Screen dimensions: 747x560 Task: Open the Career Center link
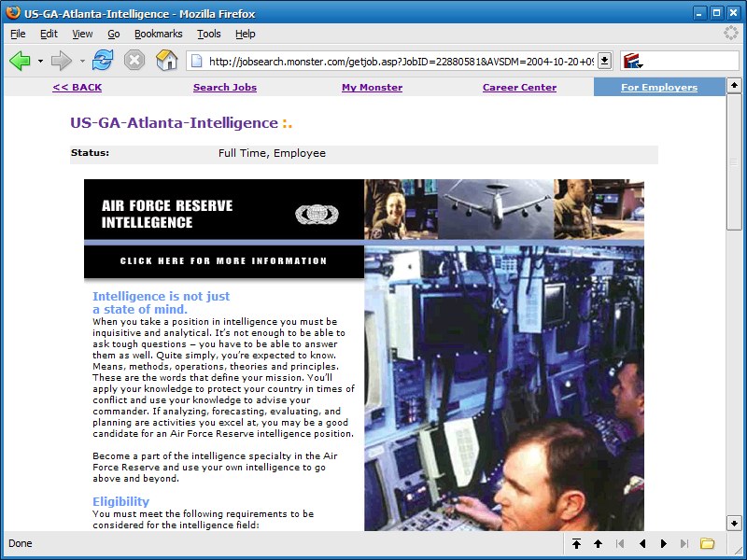click(519, 87)
